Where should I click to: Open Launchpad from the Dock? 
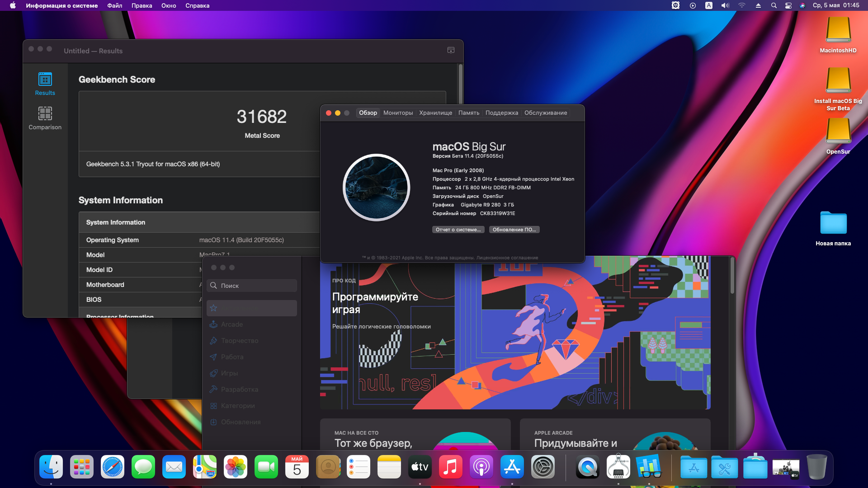pyautogui.click(x=82, y=467)
